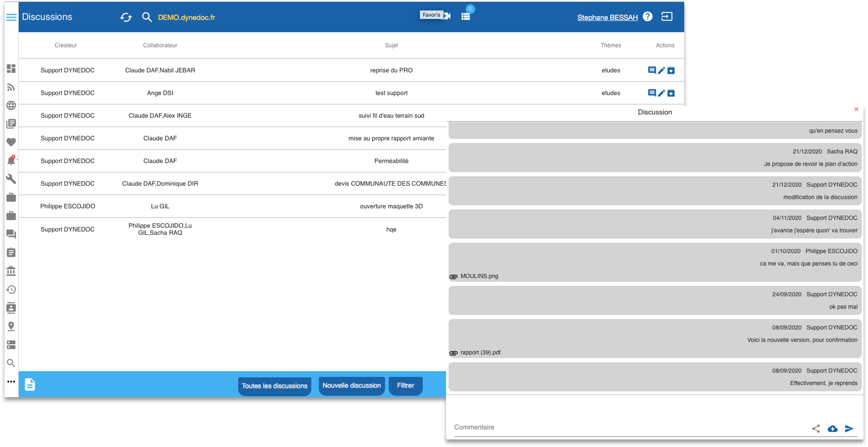Select the hqe discussion row
This screenshot has width=868, height=447.
pos(233,230)
